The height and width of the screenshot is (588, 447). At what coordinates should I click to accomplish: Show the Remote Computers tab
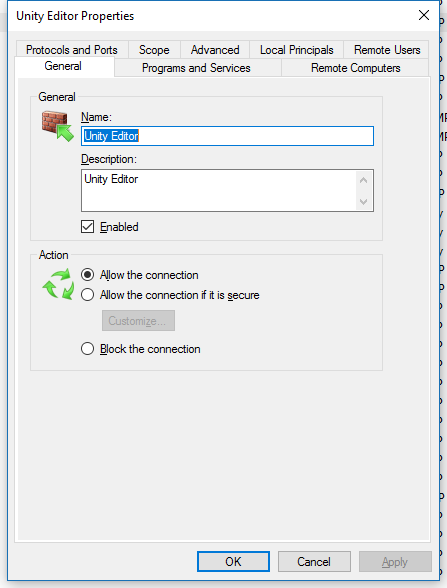point(356,68)
